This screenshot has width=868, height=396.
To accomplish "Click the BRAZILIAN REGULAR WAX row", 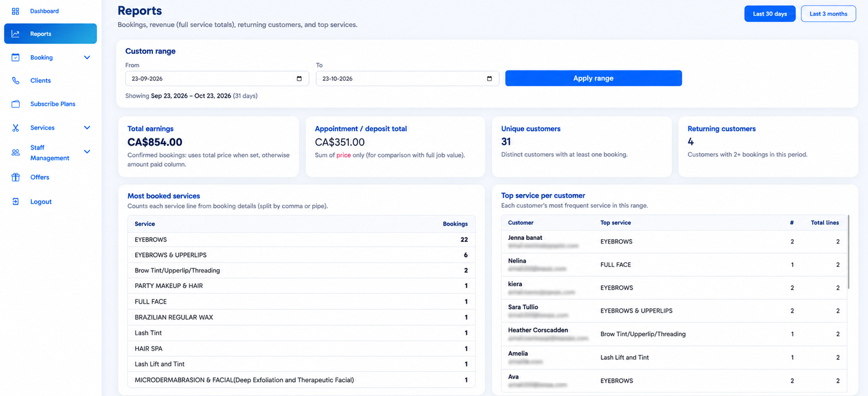I will (x=301, y=317).
